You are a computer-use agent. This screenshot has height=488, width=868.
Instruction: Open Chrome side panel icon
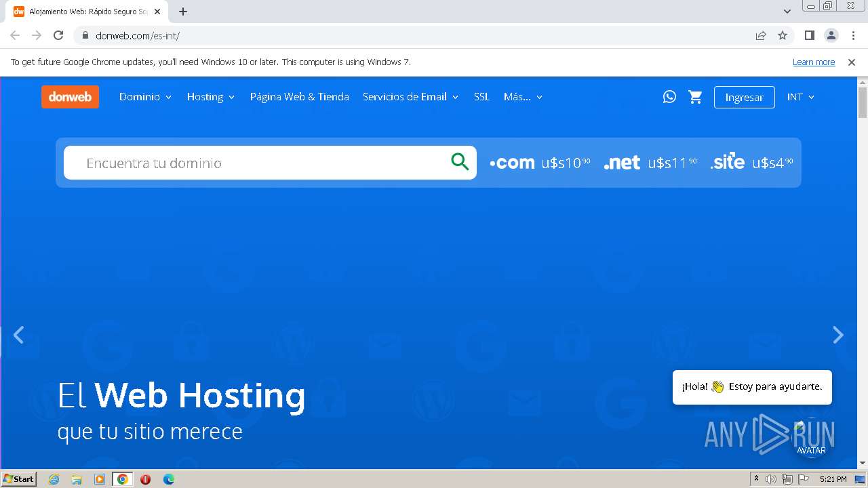810,35
